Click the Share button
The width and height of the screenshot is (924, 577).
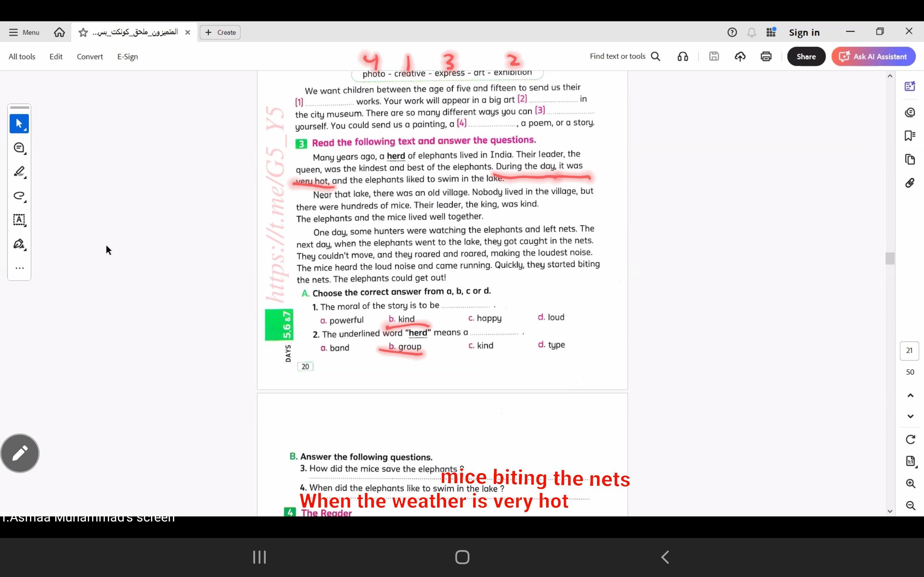pyautogui.click(x=806, y=57)
